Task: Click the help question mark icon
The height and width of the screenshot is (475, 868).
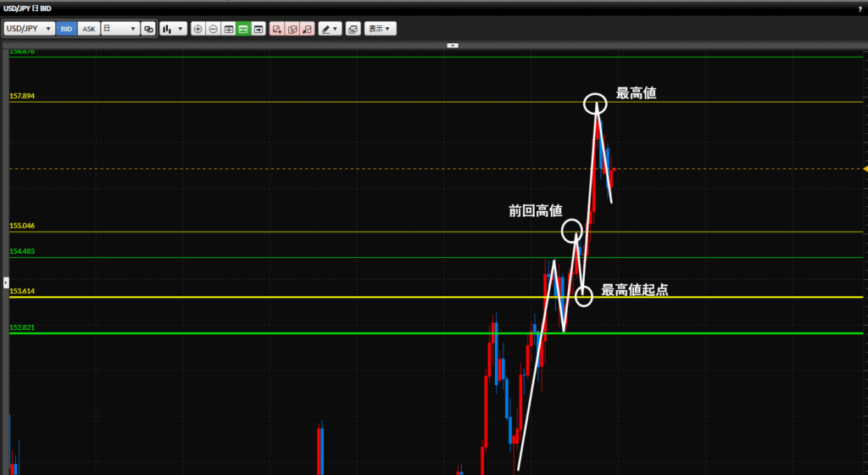Action: click(x=859, y=8)
